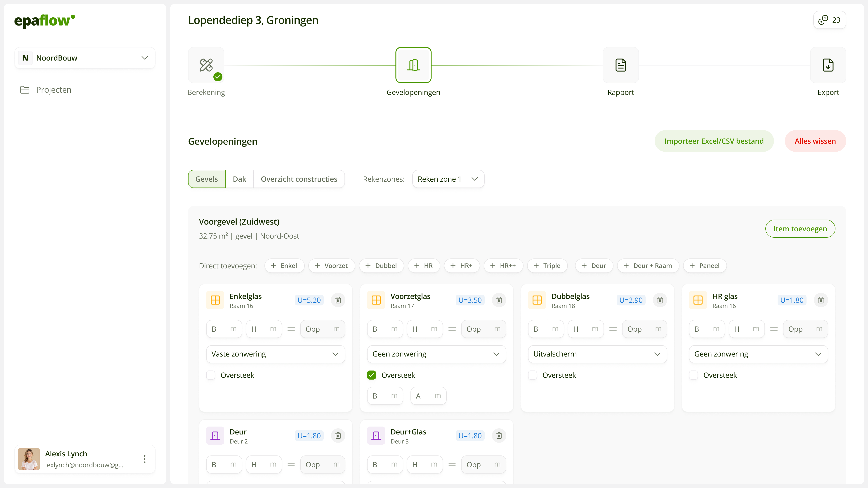Screen dimensions: 868x488
Task: Enable Oversteek for HR glas
Action: pos(693,375)
